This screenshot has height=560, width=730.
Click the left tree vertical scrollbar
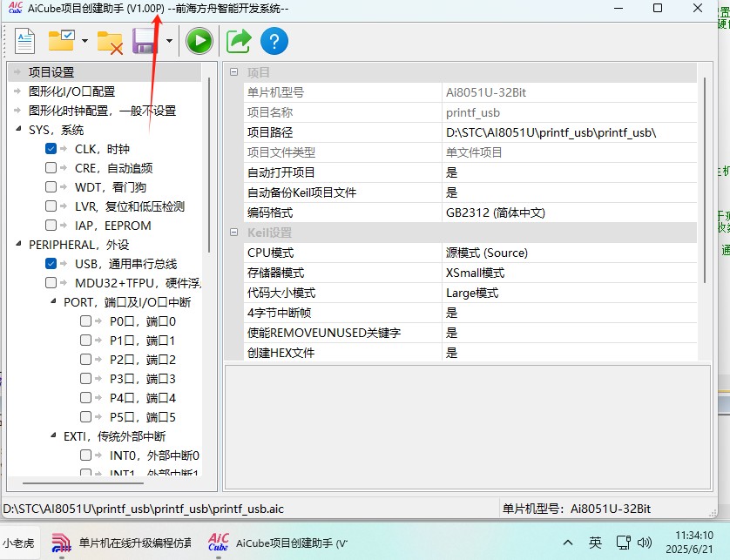tap(209, 165)
